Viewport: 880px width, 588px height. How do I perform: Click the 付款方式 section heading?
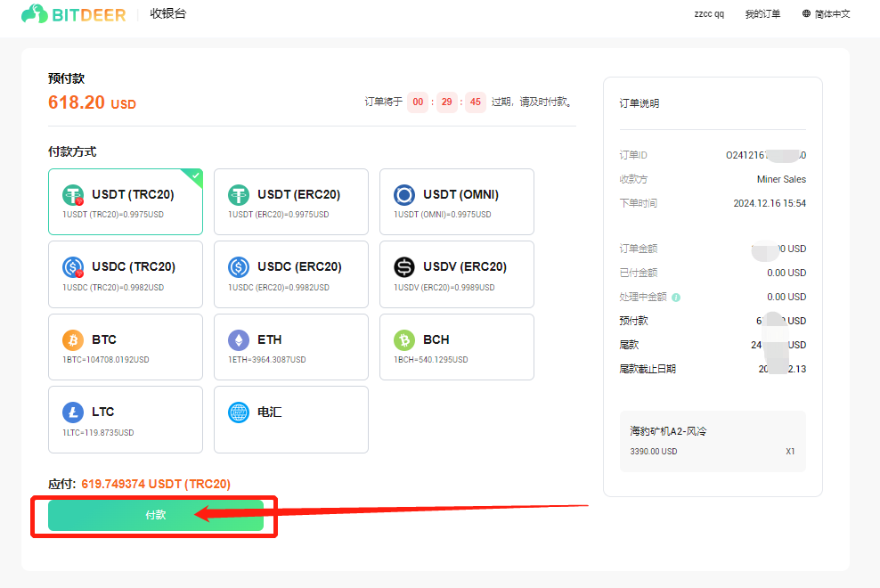point(72,151)
